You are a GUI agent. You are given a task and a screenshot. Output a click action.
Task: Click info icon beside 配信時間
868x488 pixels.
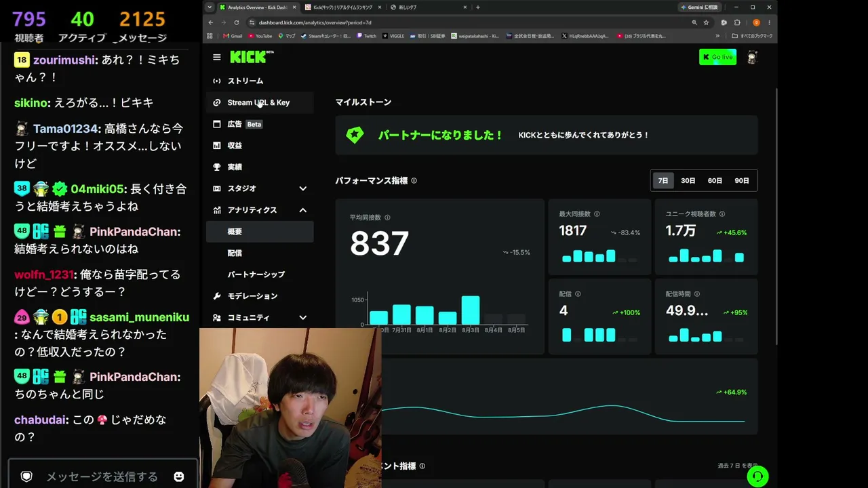696,294
